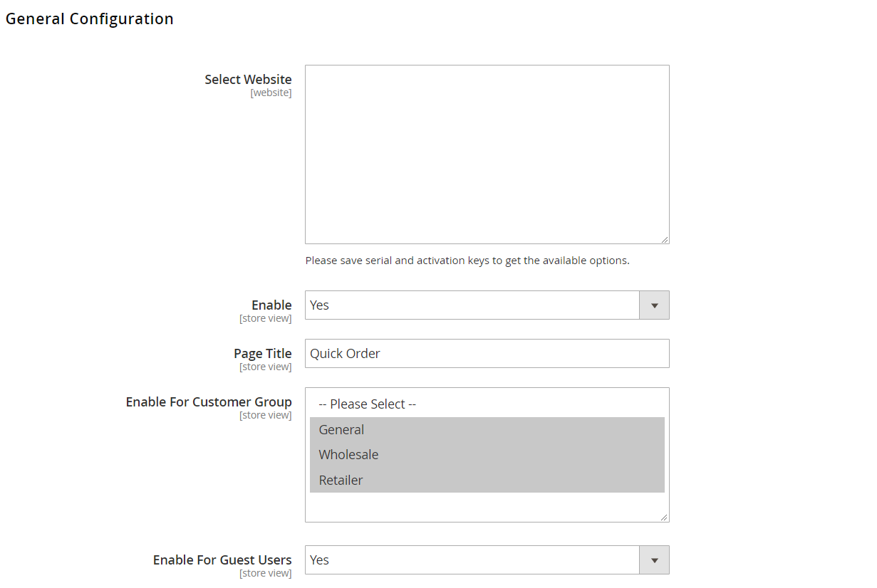Click the Page Title label
The height and width of the screenshot is (588, 877).
(x=263, y=353)
